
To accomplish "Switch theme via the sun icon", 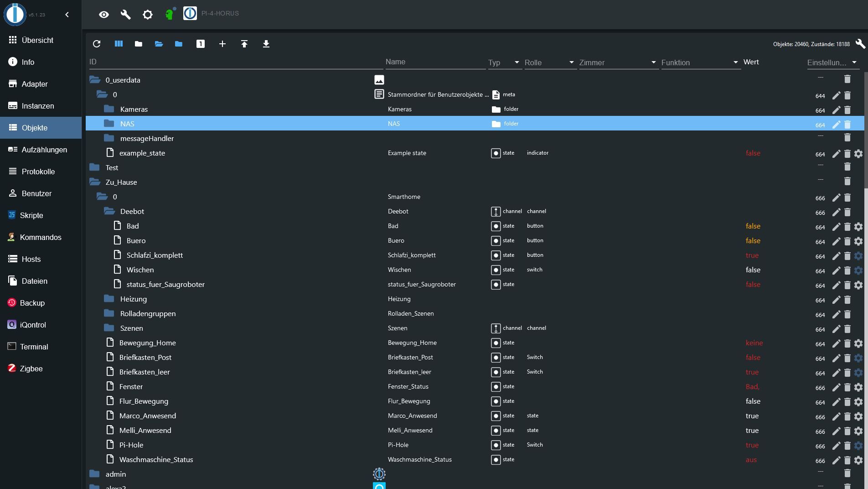I will pos(148,15).
